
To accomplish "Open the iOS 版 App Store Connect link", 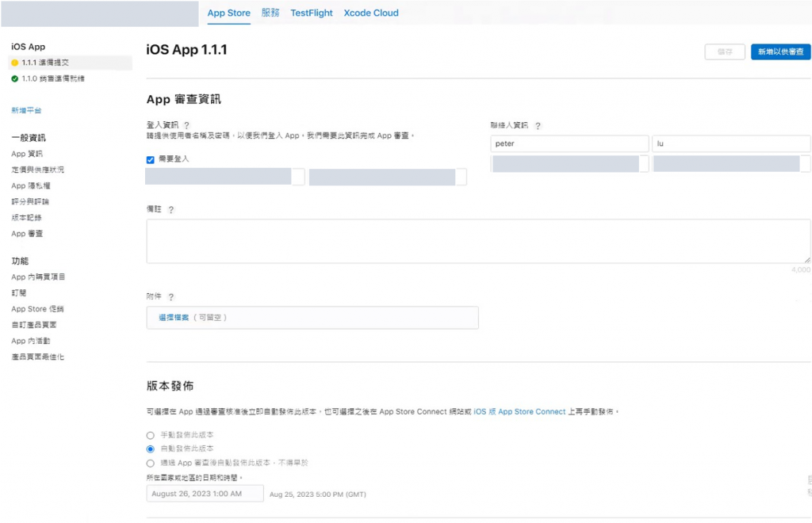I will click(x=519, y=412).
